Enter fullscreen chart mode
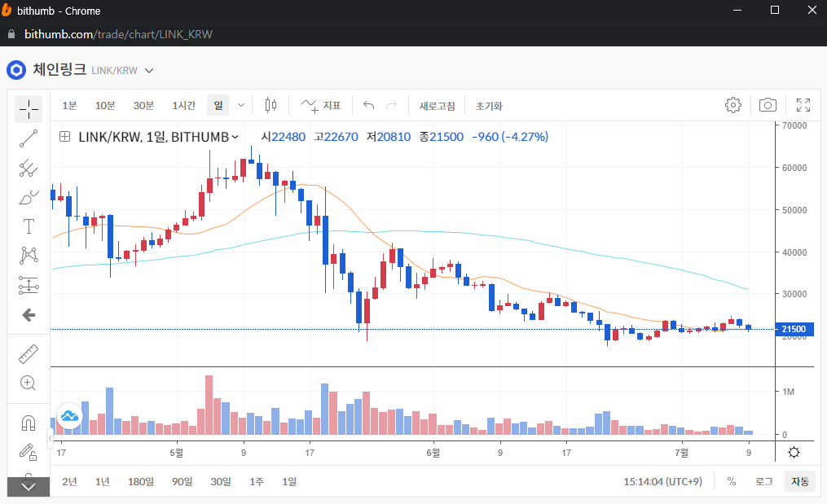The height and width of the screenshot is (504, 827). (803, 105)
